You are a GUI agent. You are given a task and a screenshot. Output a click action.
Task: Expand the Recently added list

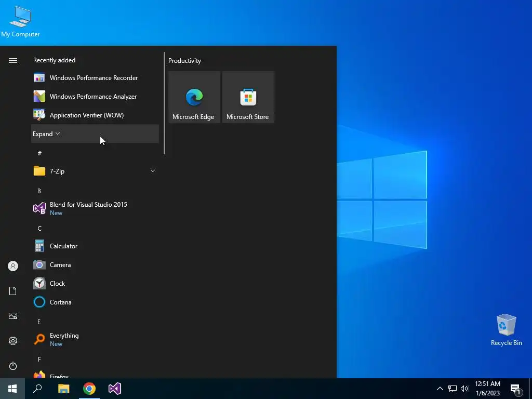point(95,134)
